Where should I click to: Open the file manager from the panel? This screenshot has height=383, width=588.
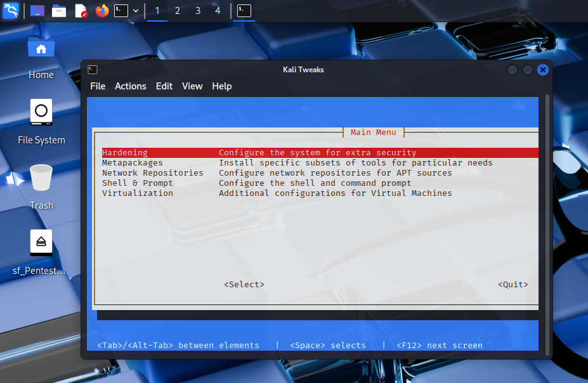[x=59, y=11]
